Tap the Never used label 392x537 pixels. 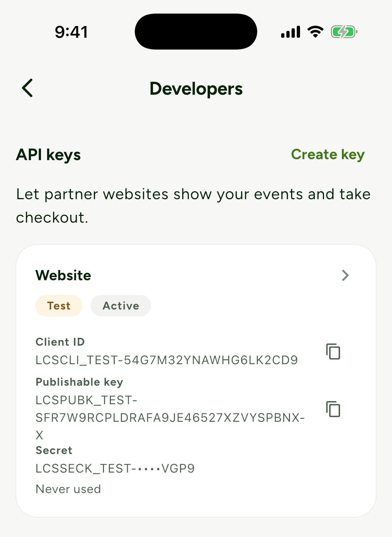click(68, 489)
